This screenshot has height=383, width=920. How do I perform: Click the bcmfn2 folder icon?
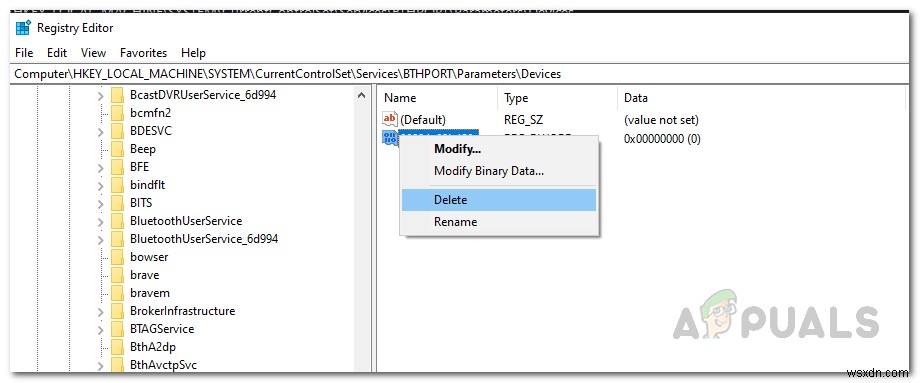tap(118, 113)
